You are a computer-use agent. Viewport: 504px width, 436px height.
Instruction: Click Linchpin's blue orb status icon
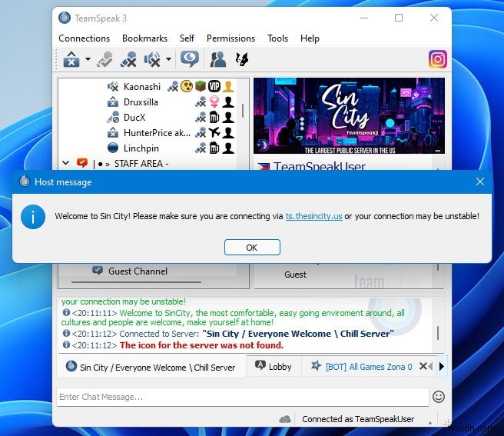click(x=113, y=148)
